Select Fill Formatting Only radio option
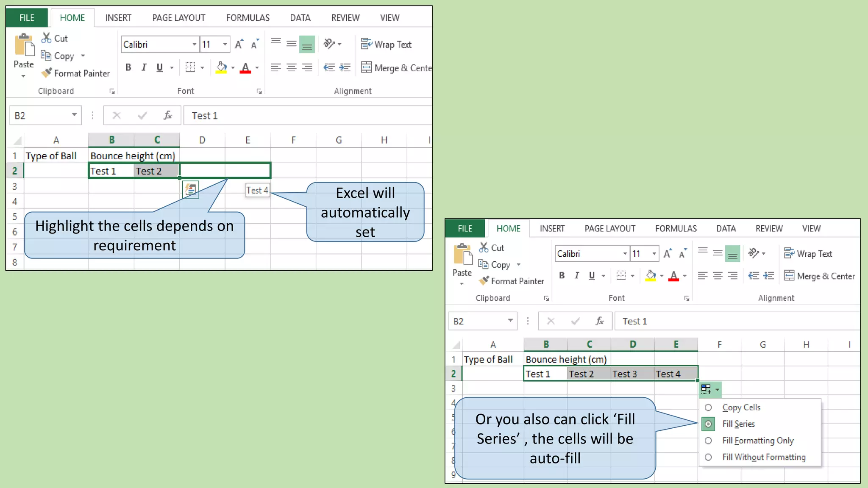The width and height of the screenshot is (868, 488). 708,441
